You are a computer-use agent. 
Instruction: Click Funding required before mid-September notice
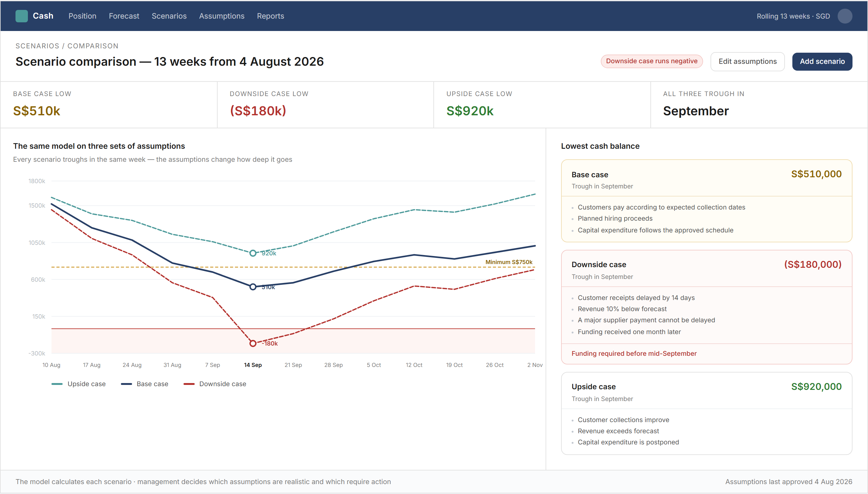634,354
